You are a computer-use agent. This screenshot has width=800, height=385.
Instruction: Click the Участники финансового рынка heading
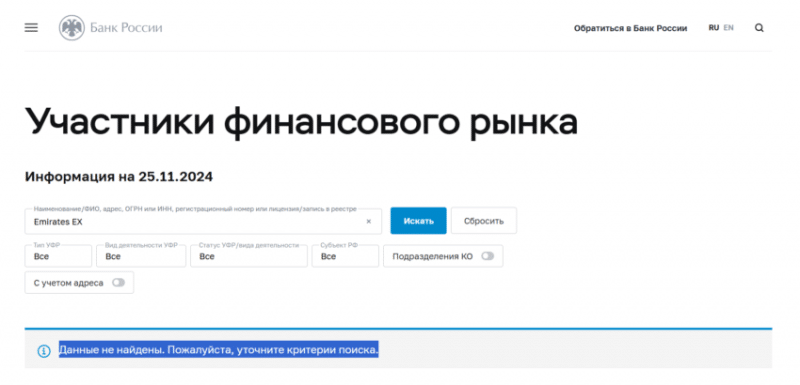[301, 122]
